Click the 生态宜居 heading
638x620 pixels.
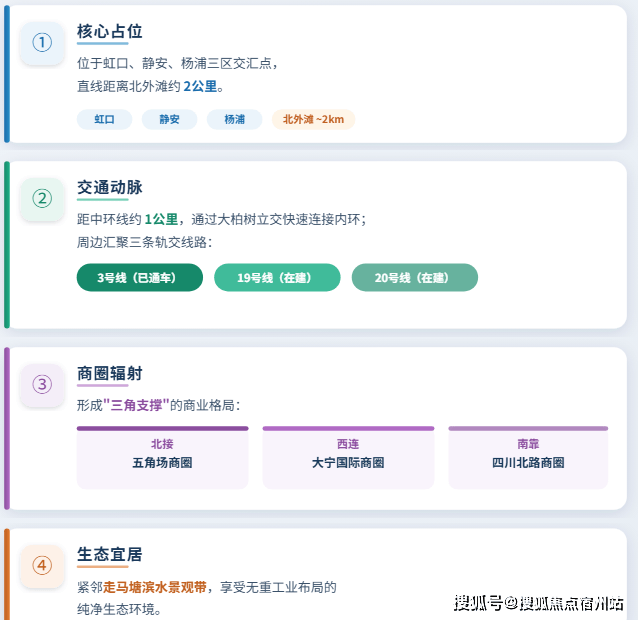coord(110,555)
